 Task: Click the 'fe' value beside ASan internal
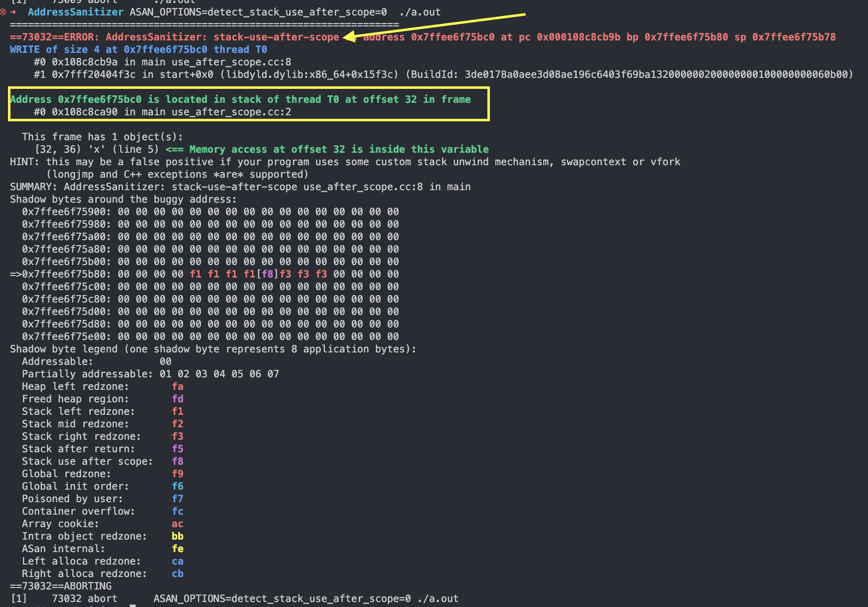[x=178, y=549]
